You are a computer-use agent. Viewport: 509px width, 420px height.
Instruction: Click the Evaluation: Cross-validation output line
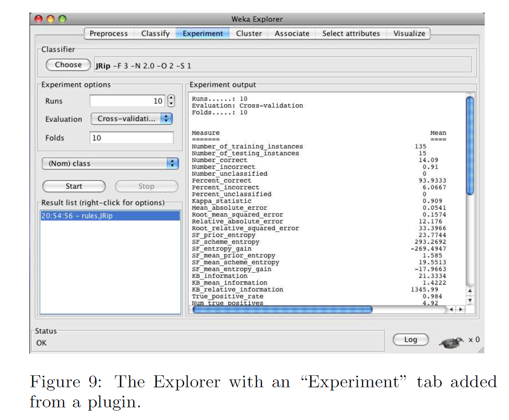click(247, 106)
